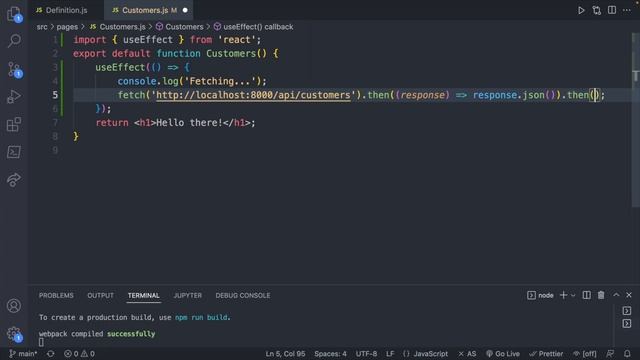Select the node terminal profile label
The image size is (640, 360).
coord(540,295)
